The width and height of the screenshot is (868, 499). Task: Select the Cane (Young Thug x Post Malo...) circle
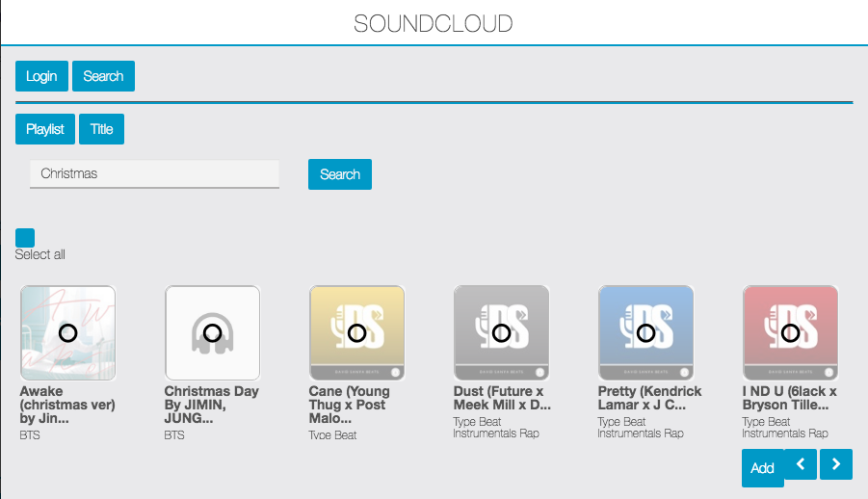357,333
